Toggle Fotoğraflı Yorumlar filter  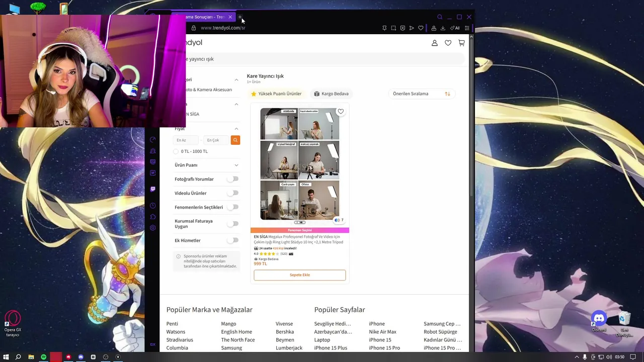point(232,179)
